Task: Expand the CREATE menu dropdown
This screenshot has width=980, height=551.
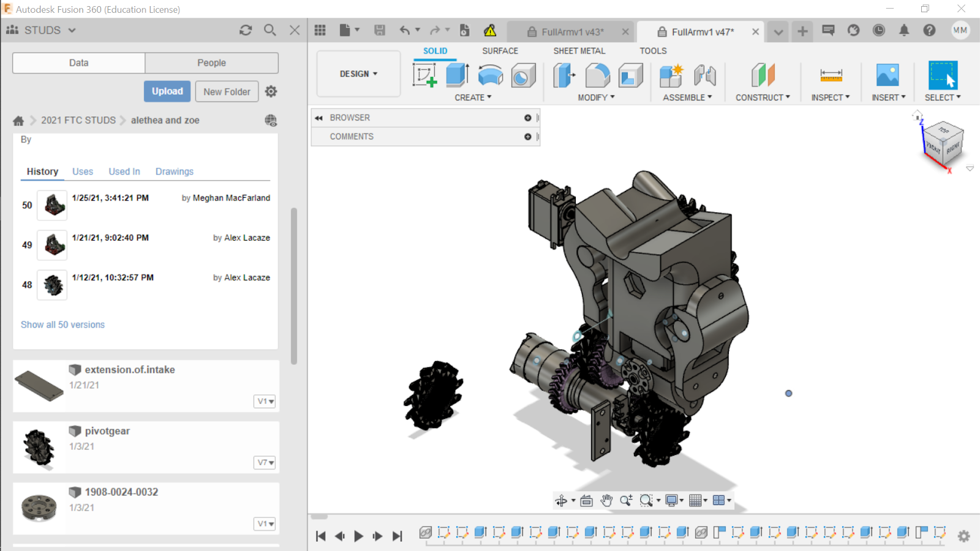Action: tap(473, 97)
